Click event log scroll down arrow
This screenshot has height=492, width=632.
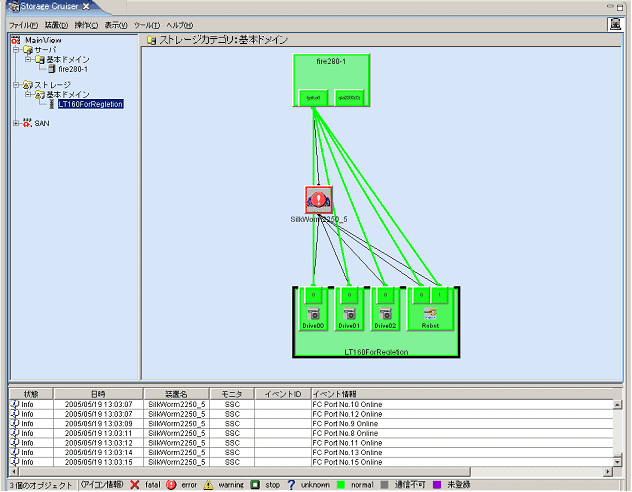point(617,462)
